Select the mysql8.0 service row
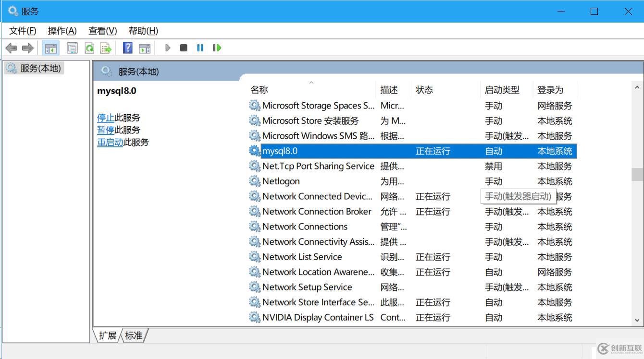The height and width of the screenshot is (359, 644). [x=412, y=151]
